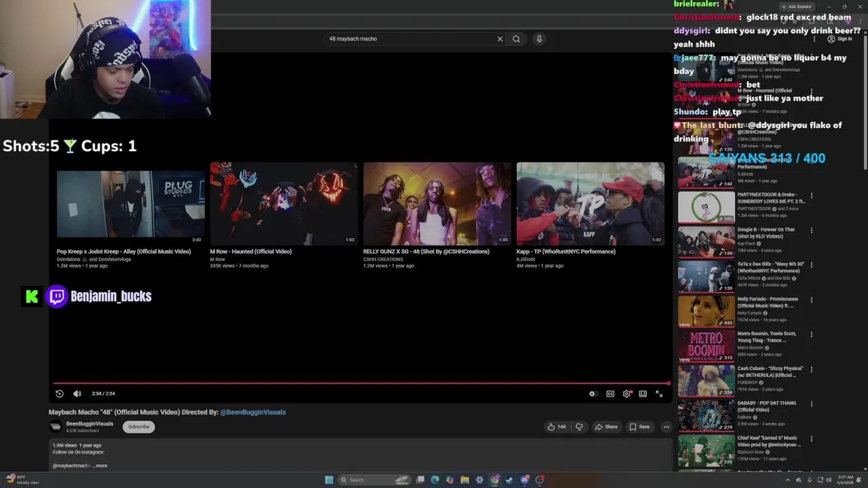
Task: Open Task View on the taskbar
Action: 420,480
